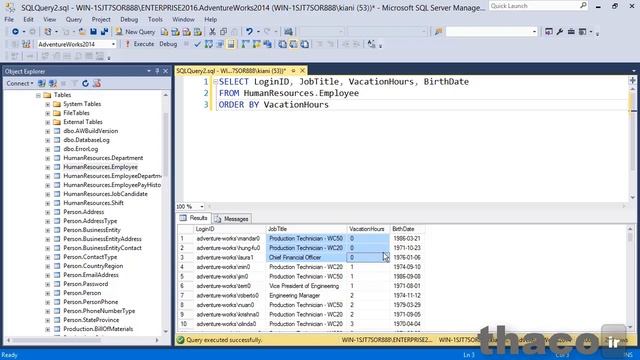
Task: Expand the HumanResources.Employee table node
Action: point(47,167)
